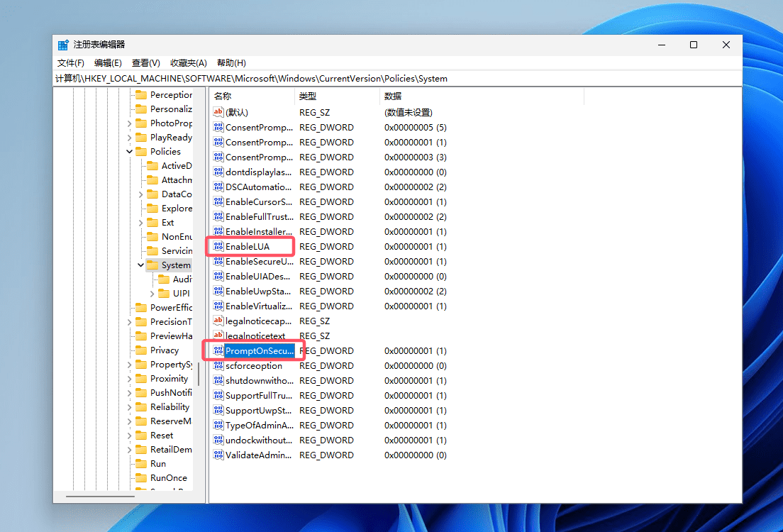783x532 pixels.
Task: Expand the PhotoProp... tree node
Action: 130,123
